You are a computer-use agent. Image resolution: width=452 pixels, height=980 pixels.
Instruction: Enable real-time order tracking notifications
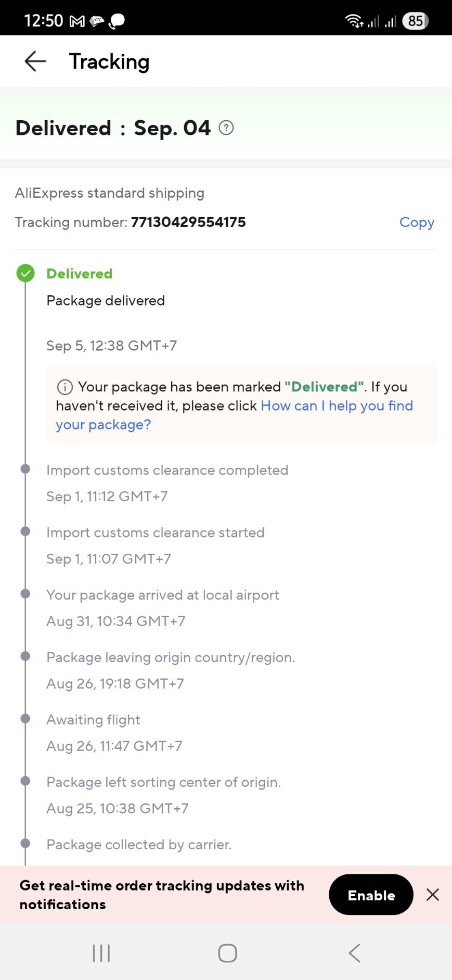(371, 895)
